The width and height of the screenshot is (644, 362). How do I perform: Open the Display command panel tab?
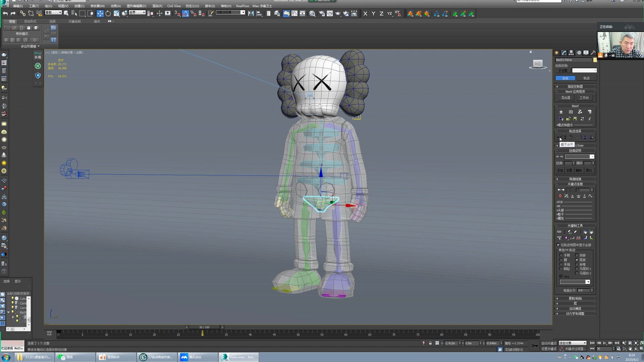pos(586,53)
